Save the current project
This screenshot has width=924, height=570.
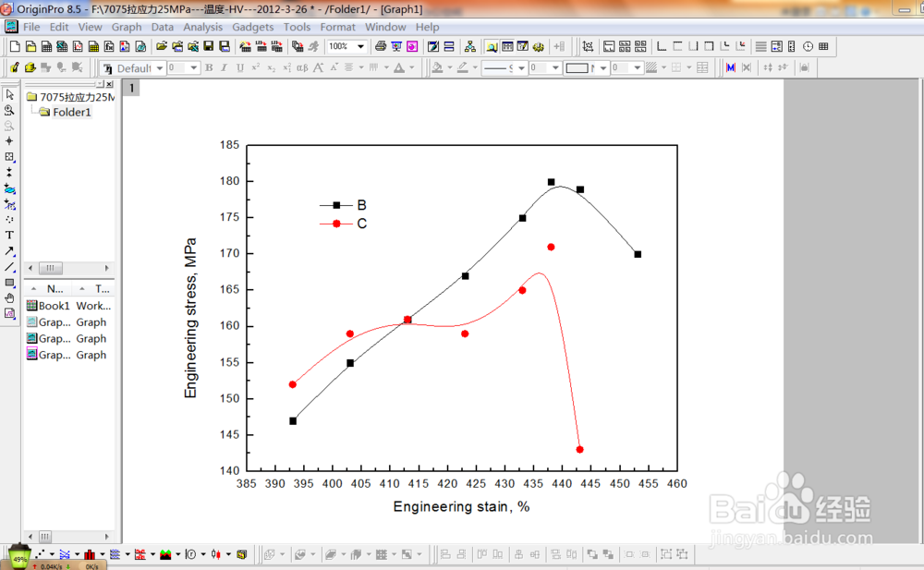click(209, 46)
